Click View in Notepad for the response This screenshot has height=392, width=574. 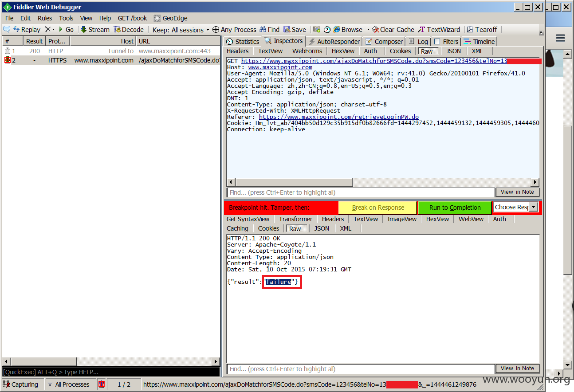(x=518, y=368)
